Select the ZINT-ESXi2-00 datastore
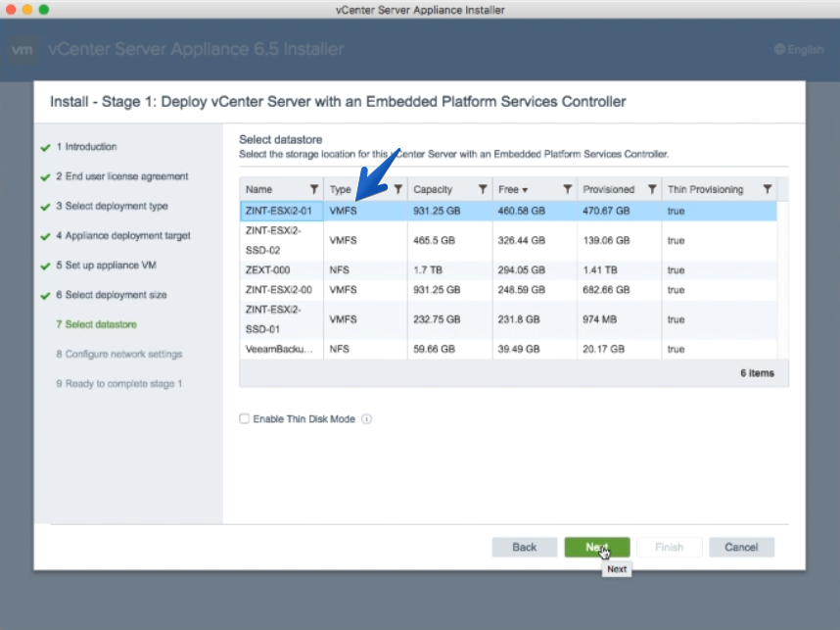This screenshot has height=630, width=840. coord(508,290)
